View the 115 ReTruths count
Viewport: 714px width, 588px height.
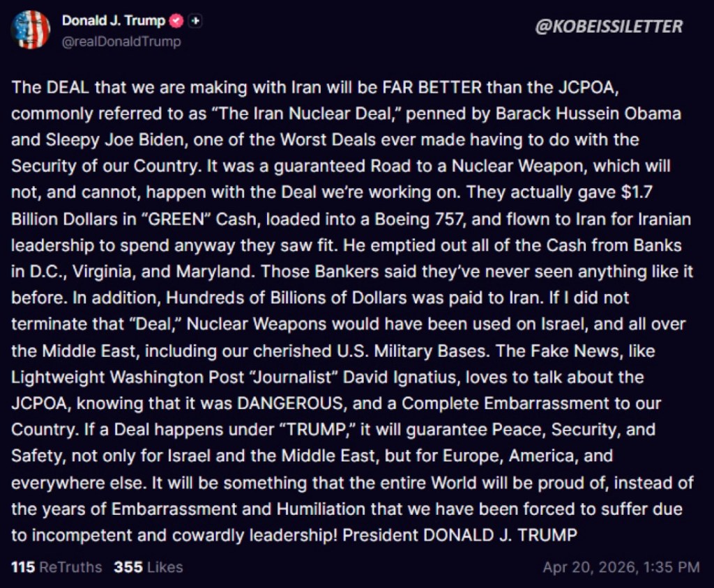(x=56, y=567)
